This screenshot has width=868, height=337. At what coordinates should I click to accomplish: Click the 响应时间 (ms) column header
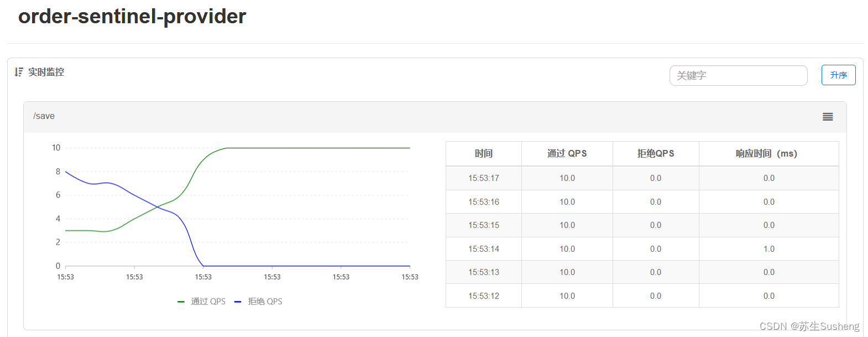pos(769,154)
